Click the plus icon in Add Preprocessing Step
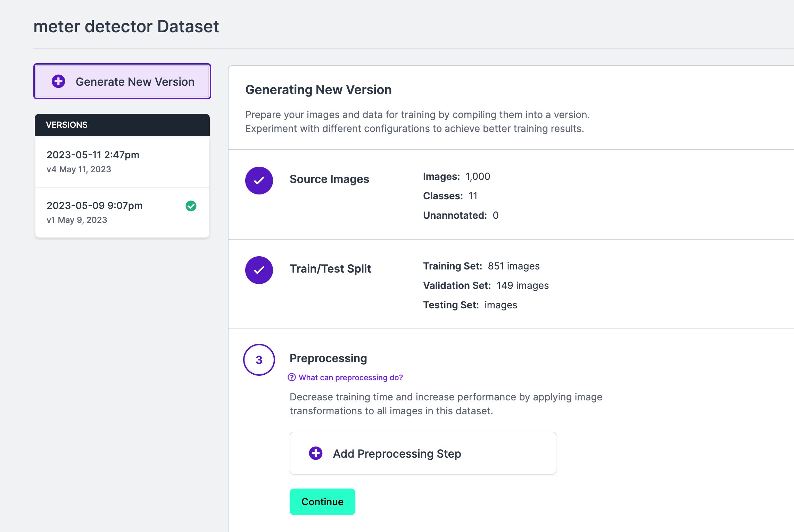This screenshot has height=532, width=794. [x=316, y=453]
